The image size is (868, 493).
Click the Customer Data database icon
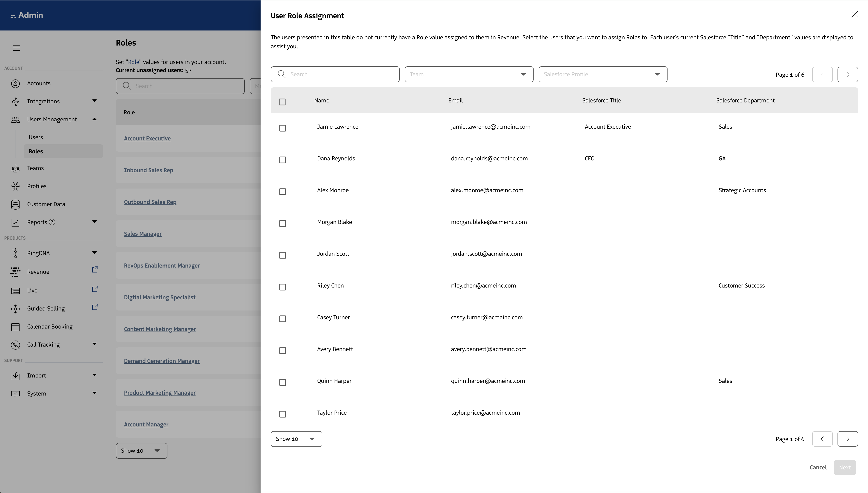pos(16,204)
